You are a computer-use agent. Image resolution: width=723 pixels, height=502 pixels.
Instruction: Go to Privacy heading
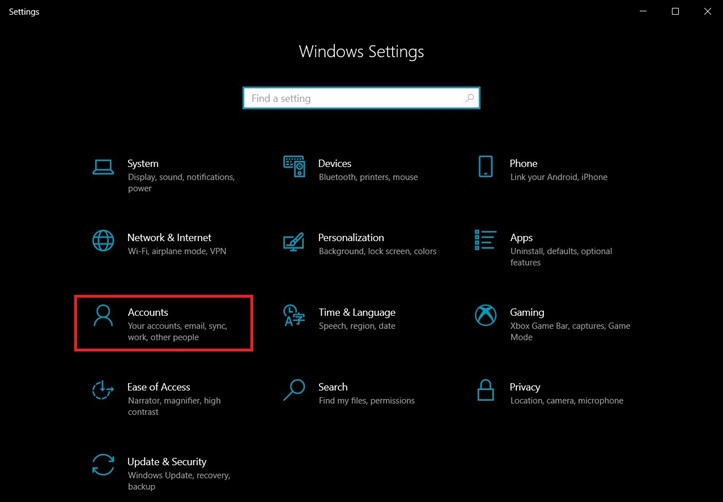[x=525, y=387]
